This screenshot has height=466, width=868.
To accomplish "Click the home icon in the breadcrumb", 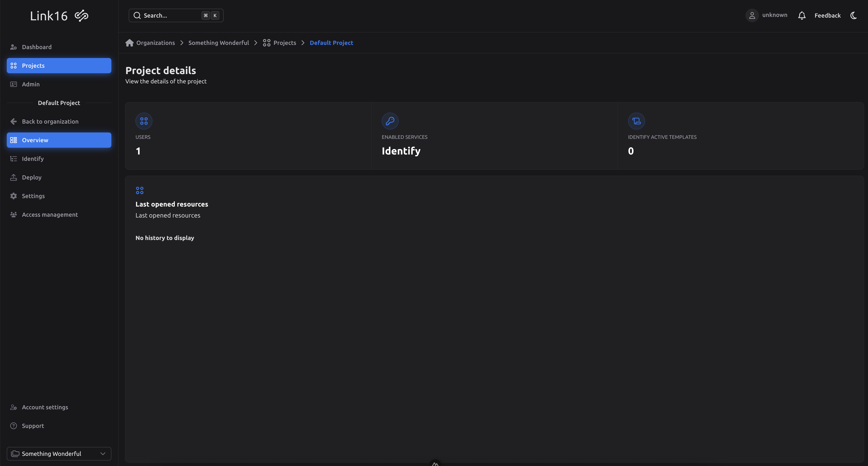I will pyautogui.click(x=129, y=42).
